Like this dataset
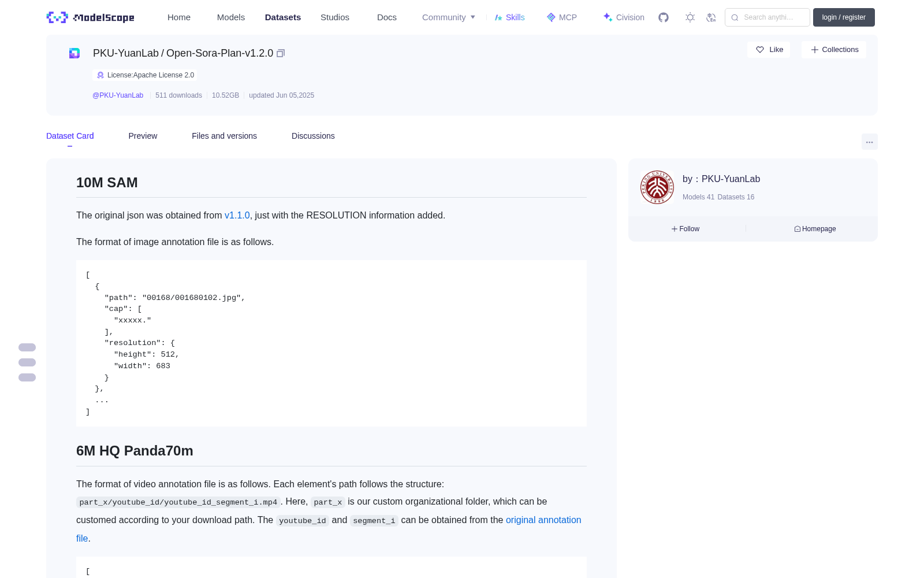This screenshot has width=924, height=578. click(x=769, y=50)
